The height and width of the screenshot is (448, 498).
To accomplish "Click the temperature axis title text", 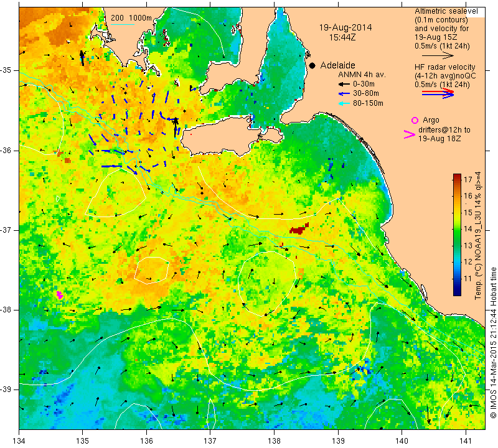I will [478, 236].
